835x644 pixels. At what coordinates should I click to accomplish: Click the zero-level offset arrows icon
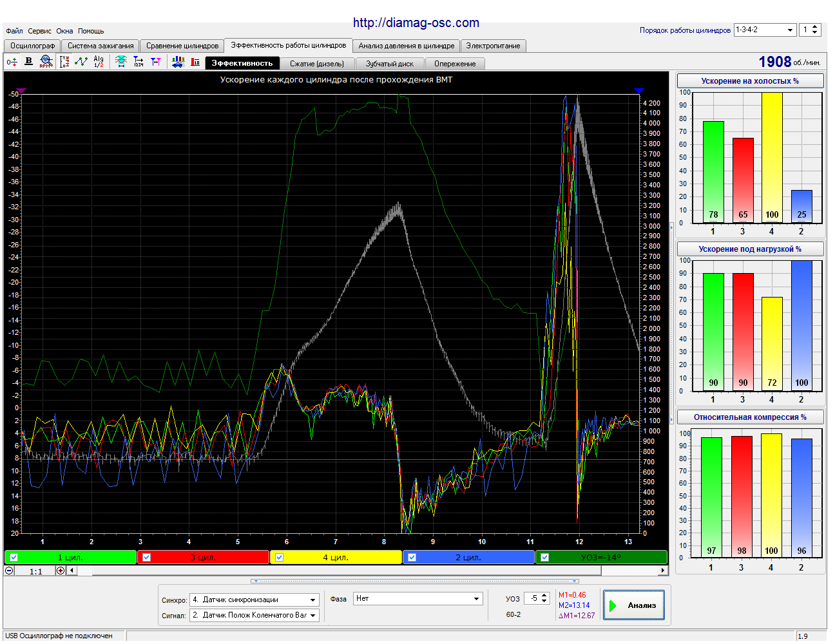click(12, 62)
